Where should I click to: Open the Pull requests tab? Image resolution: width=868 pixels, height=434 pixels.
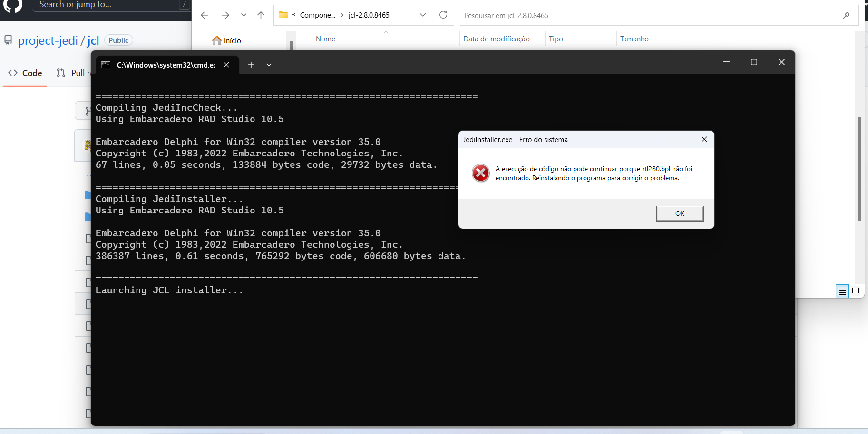(74, 73)
